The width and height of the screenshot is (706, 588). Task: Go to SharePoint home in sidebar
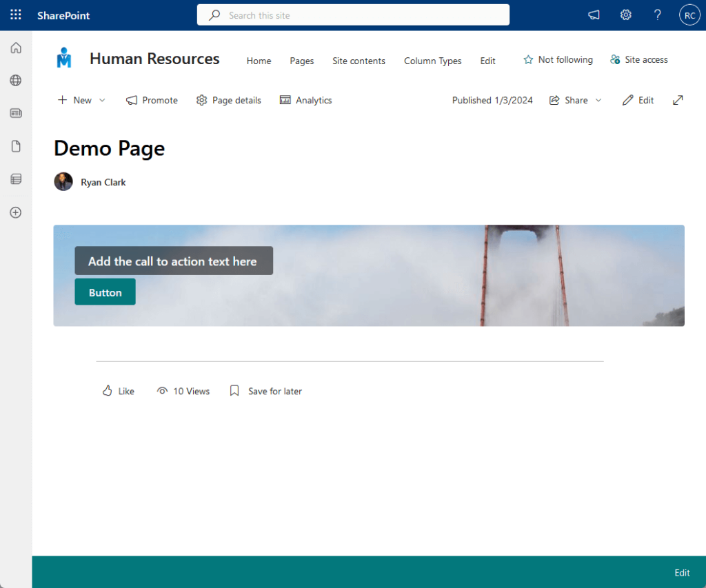pos(16,48)
